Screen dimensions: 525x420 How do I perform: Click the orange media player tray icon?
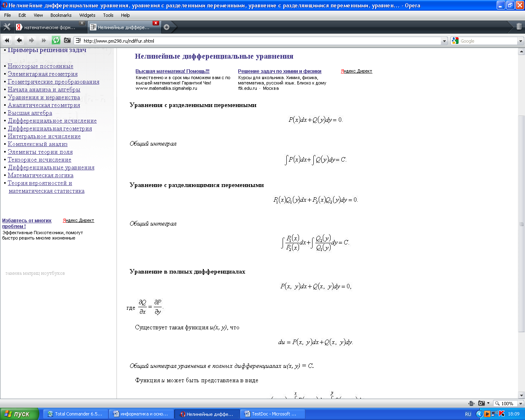487,414
